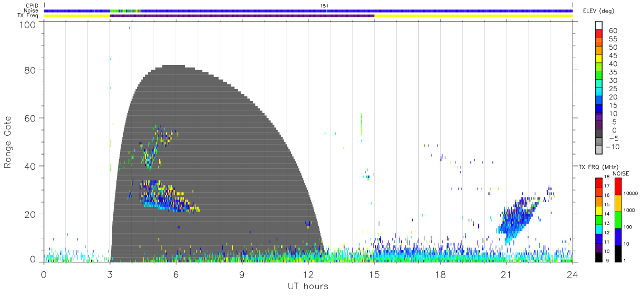
Task: Click the red segment of ELEV colorbar
Action: point(599,35)
